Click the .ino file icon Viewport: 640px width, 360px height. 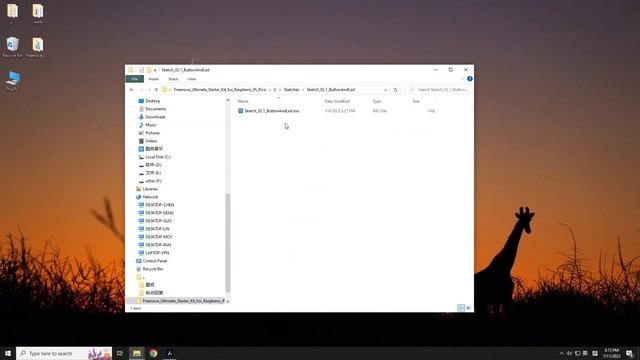tap(240, 111)
